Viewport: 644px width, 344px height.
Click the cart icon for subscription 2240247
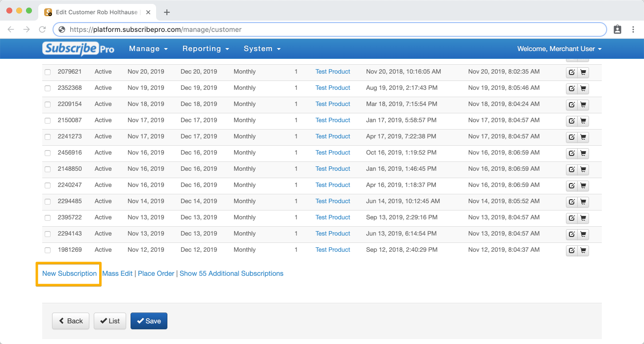click(583, 186)
